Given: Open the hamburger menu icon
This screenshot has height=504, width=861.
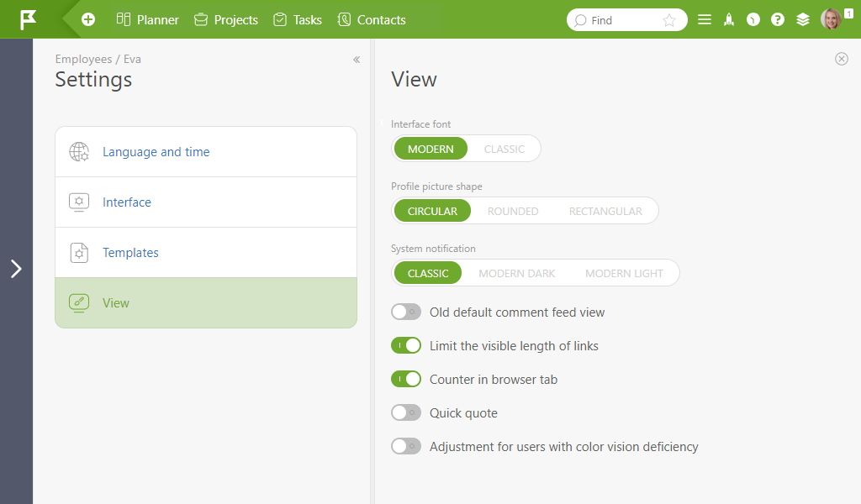Looking at the screenshot, I should 705,20.
